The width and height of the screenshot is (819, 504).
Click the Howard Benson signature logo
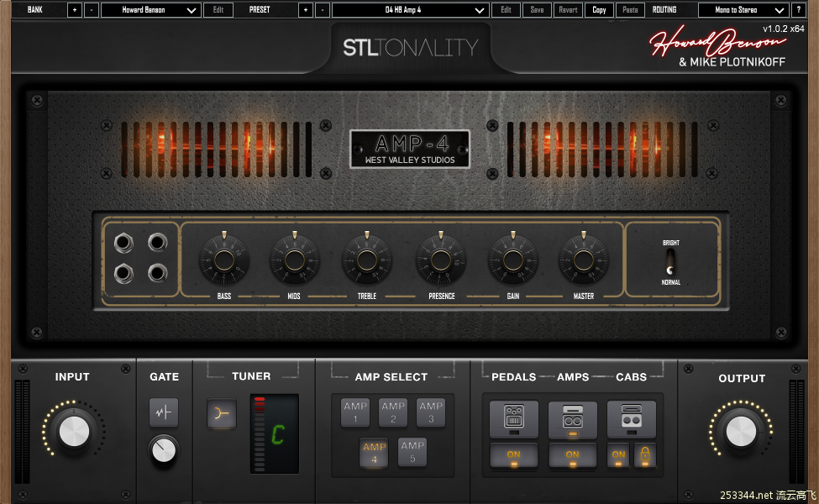[x=718, y=40]
